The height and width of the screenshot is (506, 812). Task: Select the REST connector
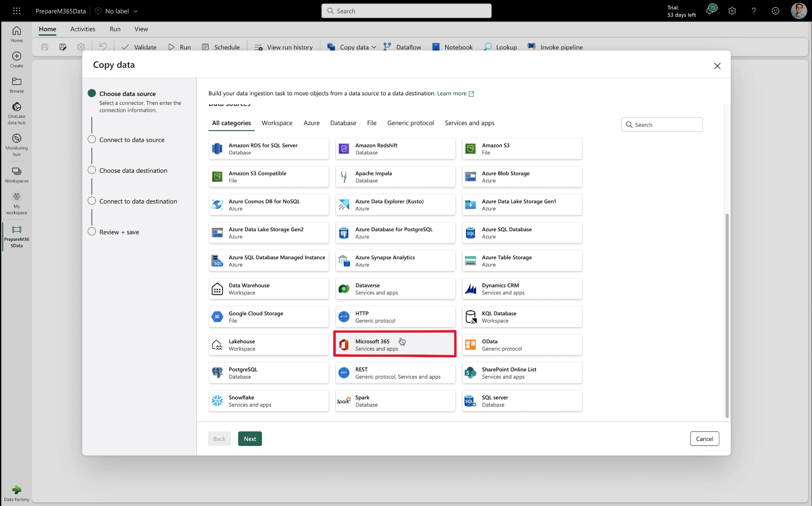[395, 373]
